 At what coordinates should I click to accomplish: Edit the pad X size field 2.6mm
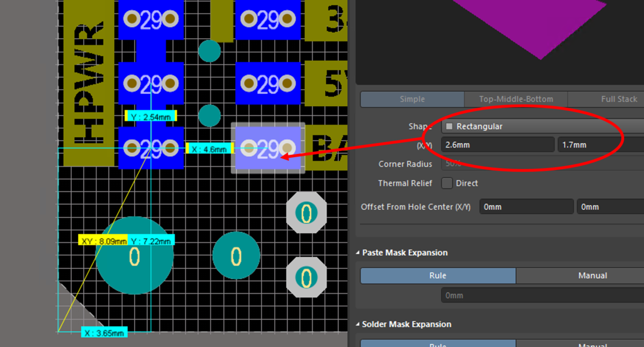(497, 145)
